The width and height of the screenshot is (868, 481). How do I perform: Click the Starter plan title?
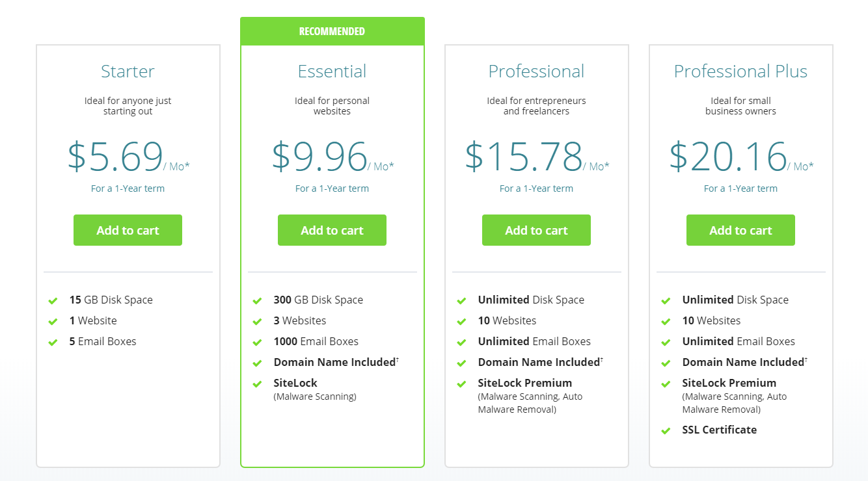[x=128, y=71]
